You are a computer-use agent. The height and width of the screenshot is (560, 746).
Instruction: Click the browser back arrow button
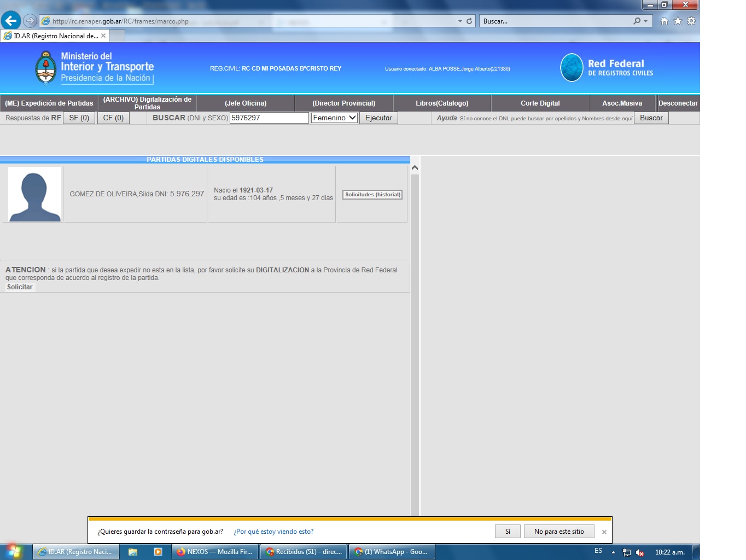coord(11,21)
